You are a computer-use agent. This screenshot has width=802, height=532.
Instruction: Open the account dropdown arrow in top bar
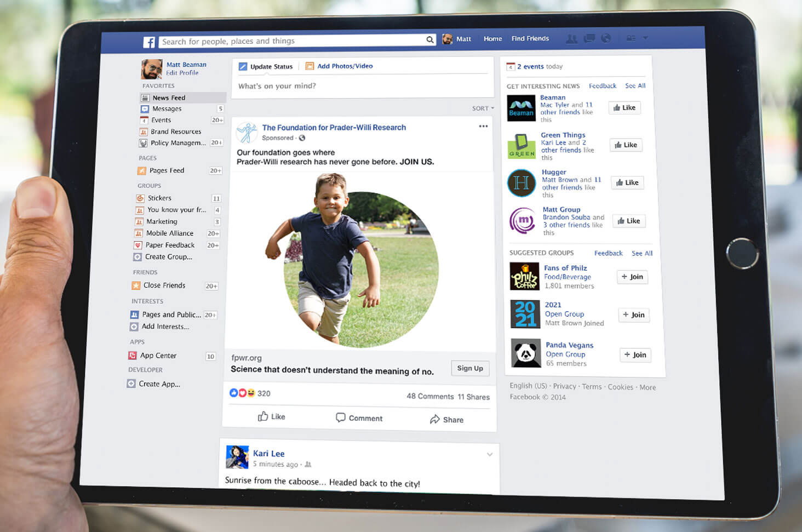click(x=645, y=38)
